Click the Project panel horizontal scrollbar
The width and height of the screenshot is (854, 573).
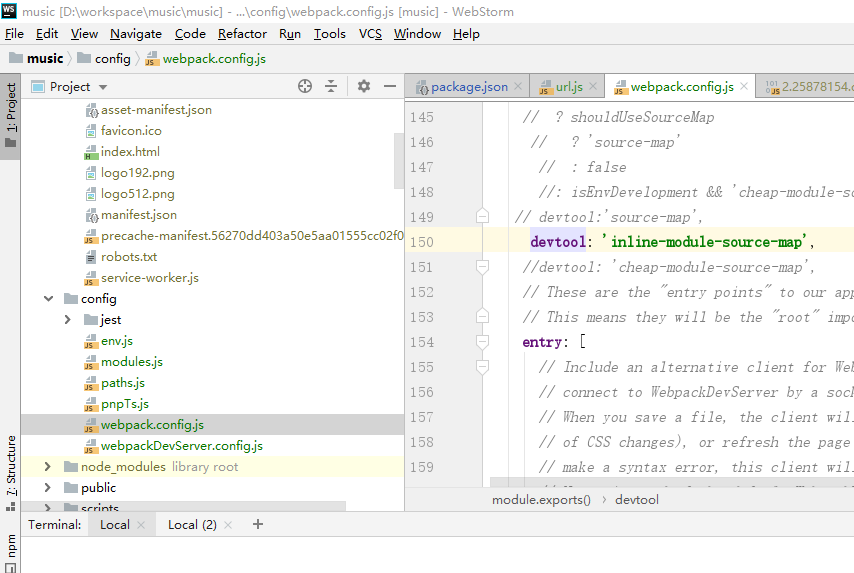pos(184,507)
